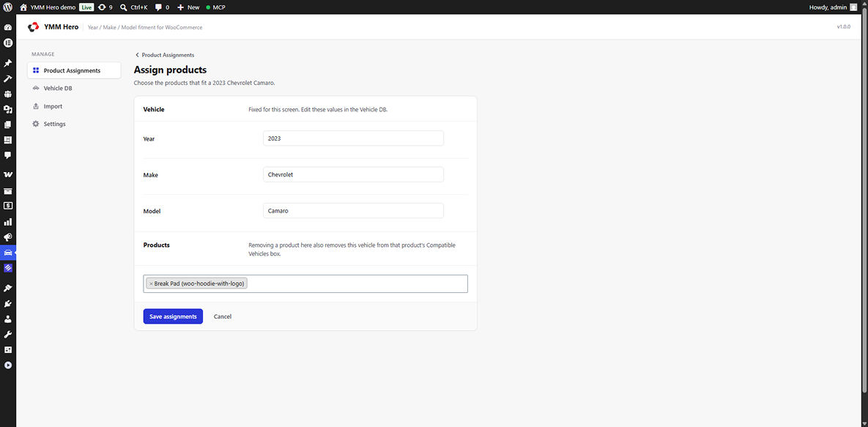Open the Products archive box icon in sidebar

(8, 191)
